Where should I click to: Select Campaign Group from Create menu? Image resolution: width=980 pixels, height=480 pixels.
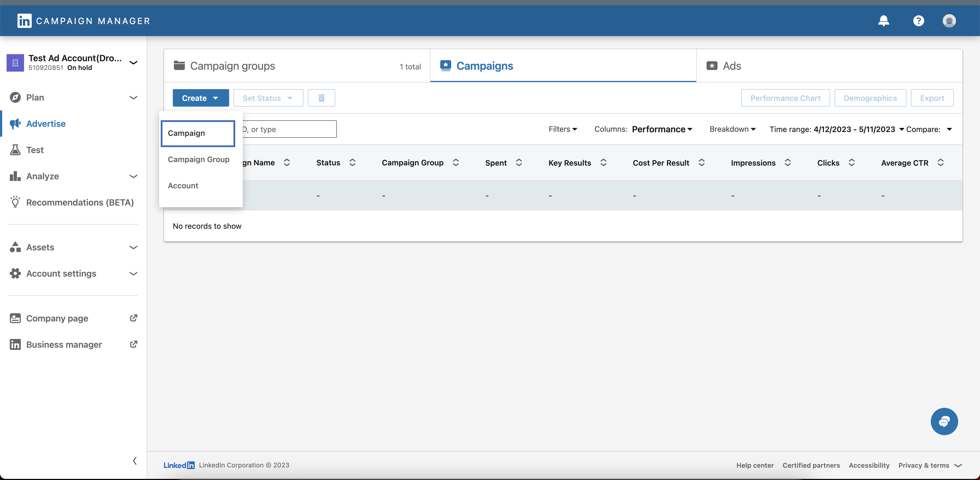coord(199,159)
